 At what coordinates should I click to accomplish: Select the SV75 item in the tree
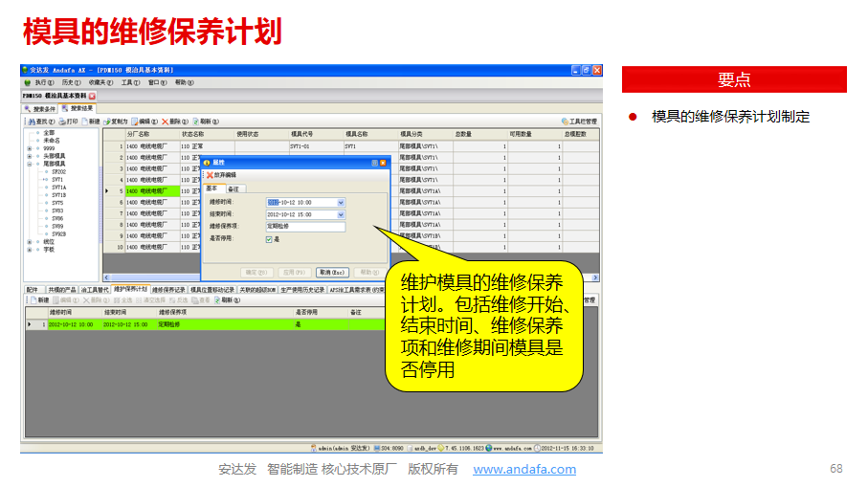(x=57, y=203)
